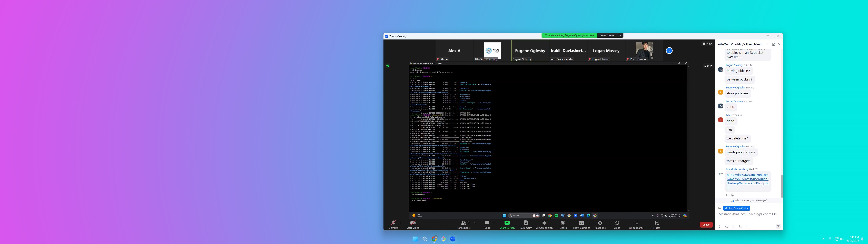Open the AI Companion panel
This screenshot has height=244, width=868.
[x=544, y=225]
